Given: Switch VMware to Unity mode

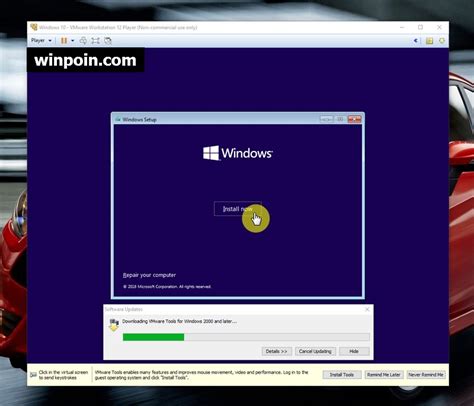Looking at the screenshot, I should pyautogui.click(x=108, y=41).
